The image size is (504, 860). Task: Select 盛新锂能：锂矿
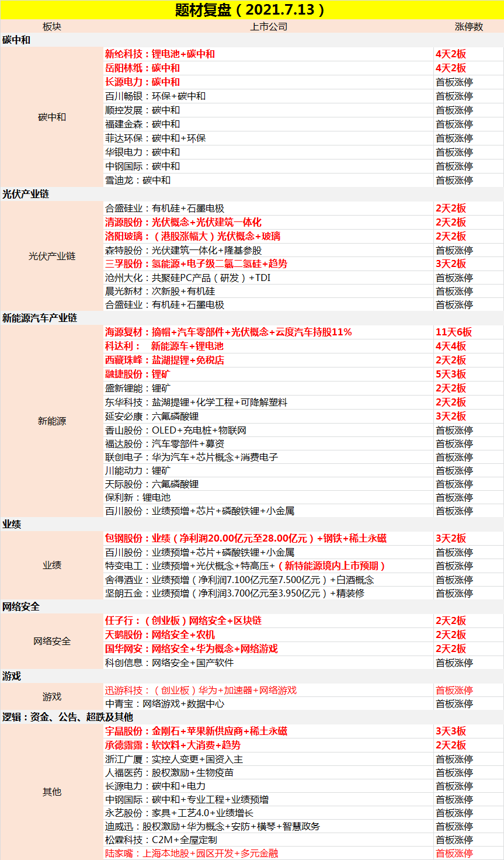[138, 388]
